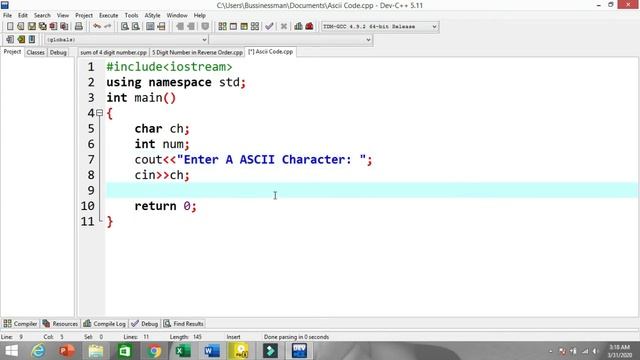The image size is (640, 360).
Task: Open the Edit menu
Action: [22, 16]
